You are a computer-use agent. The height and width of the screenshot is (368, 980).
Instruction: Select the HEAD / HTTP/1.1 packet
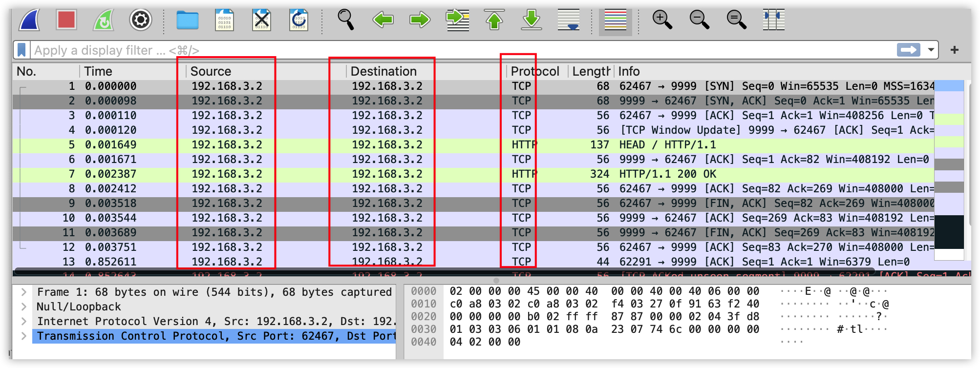click(473, 145)
